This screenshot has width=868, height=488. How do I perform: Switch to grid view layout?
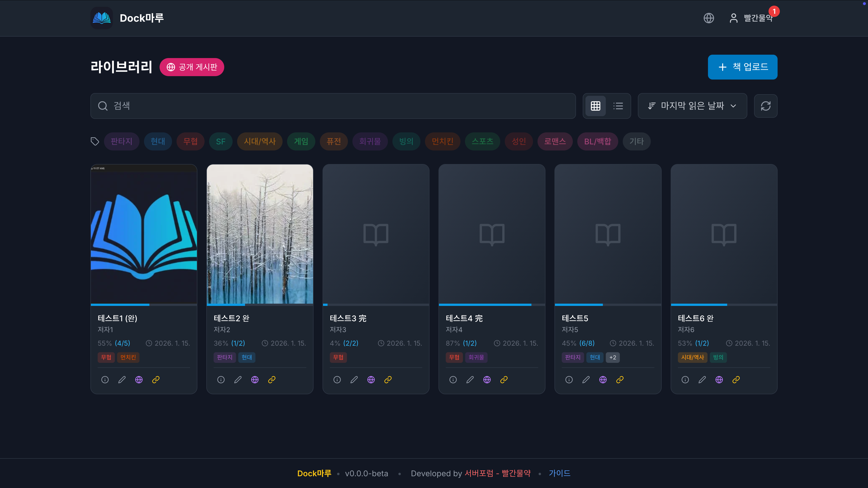[595, 106]
